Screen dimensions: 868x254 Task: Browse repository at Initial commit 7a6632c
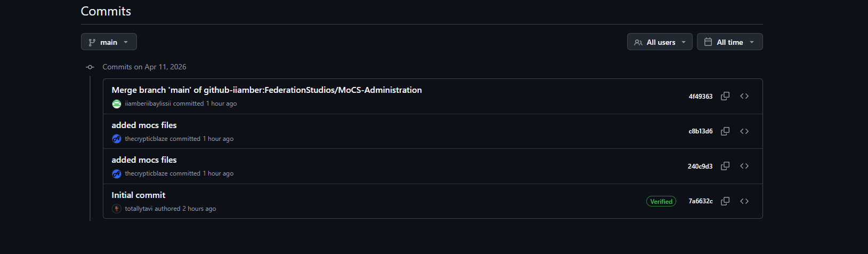(744, 201)
